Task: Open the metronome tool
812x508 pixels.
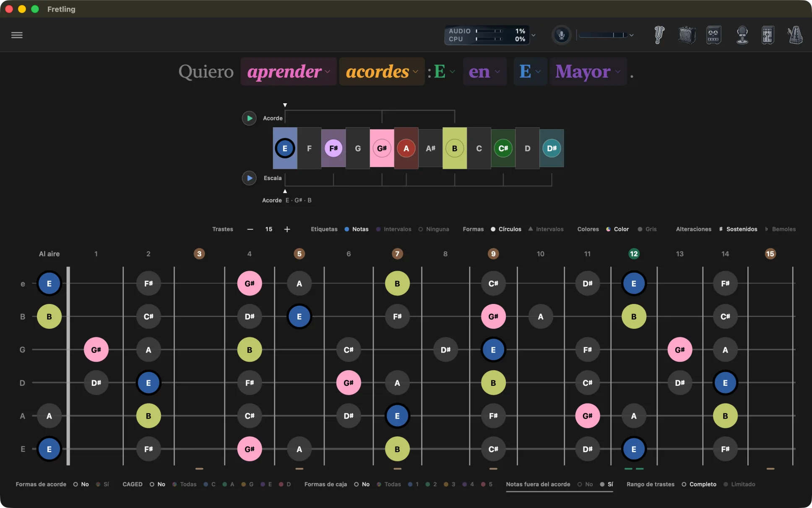Action: pos(795,35)
